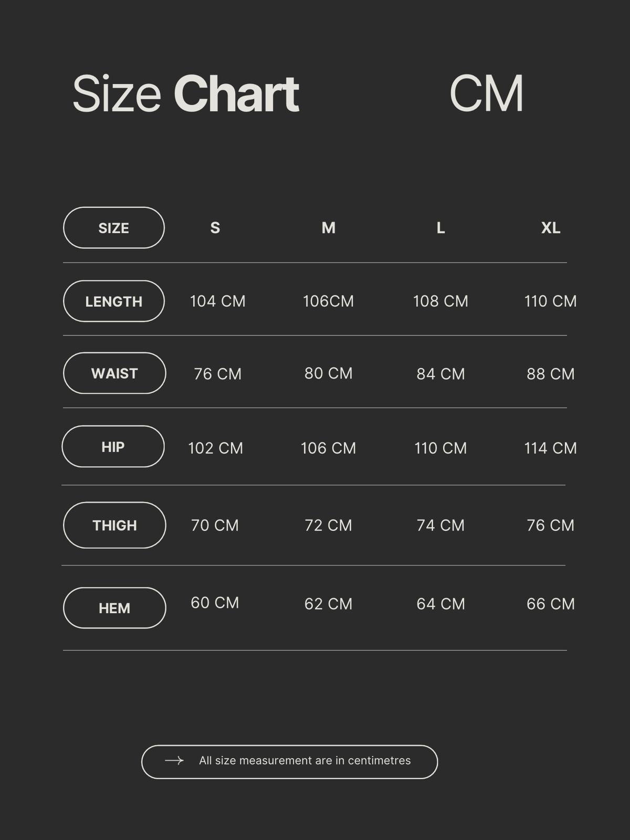
Task: Choose the XL size column header
Action: 551,228
